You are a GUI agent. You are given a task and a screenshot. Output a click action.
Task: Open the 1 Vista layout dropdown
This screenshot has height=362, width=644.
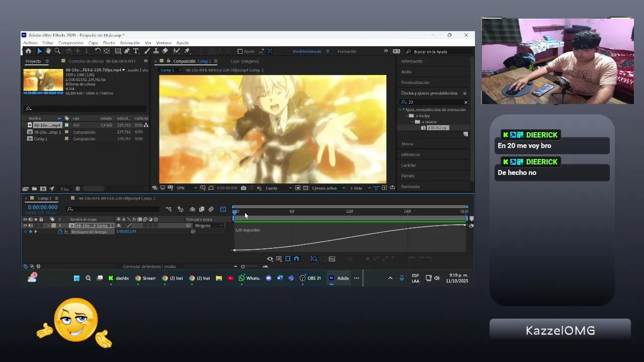tap(360, 188)
